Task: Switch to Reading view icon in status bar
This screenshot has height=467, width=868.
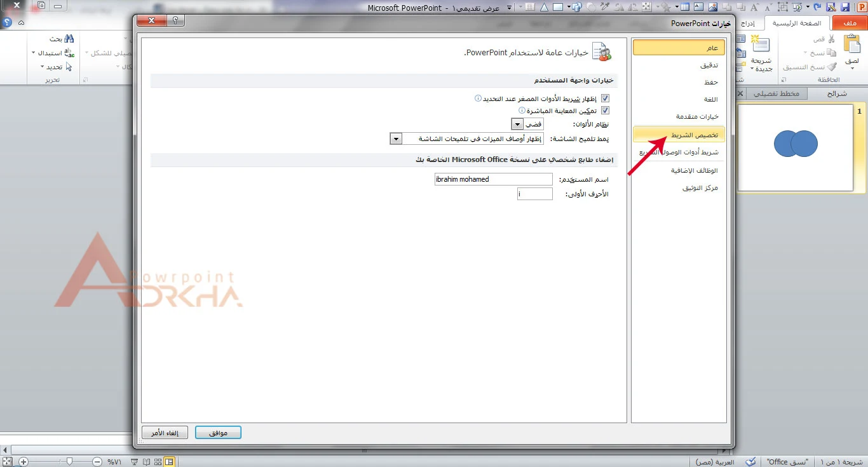Action: point(146,462)
